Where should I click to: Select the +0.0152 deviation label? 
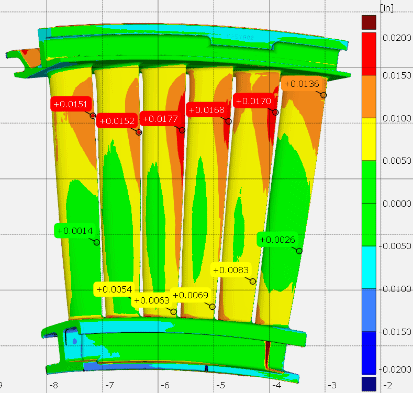[x=117, y=120]
